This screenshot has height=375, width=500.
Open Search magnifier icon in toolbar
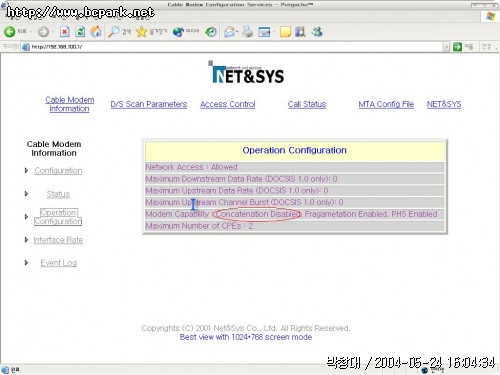coord(113,32)
